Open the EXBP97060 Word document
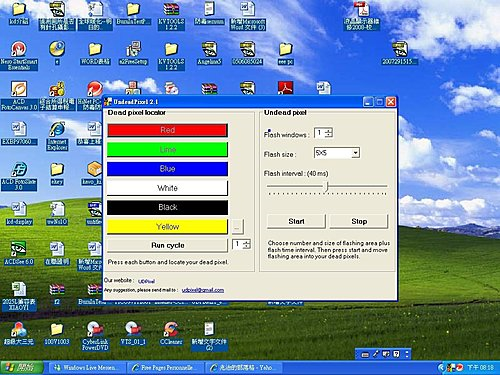The height and width of the screenshot is (375, 500). (19, 133)
